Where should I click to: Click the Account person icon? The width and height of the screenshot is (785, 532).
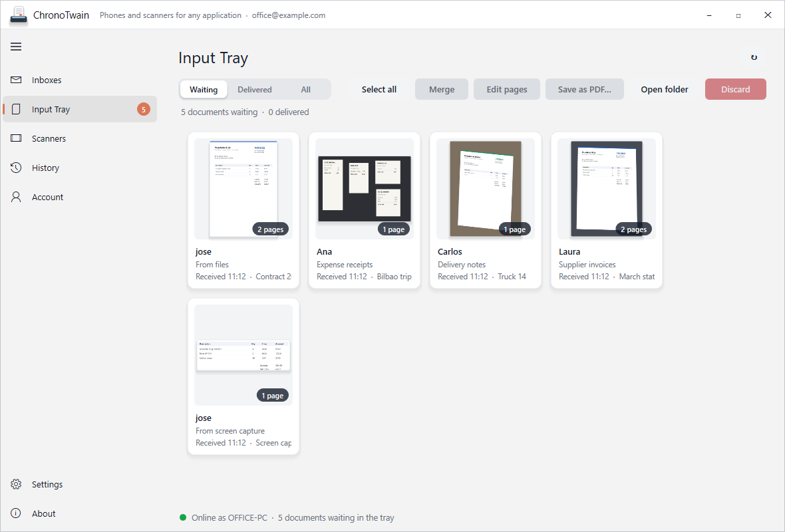pos(16,197)
